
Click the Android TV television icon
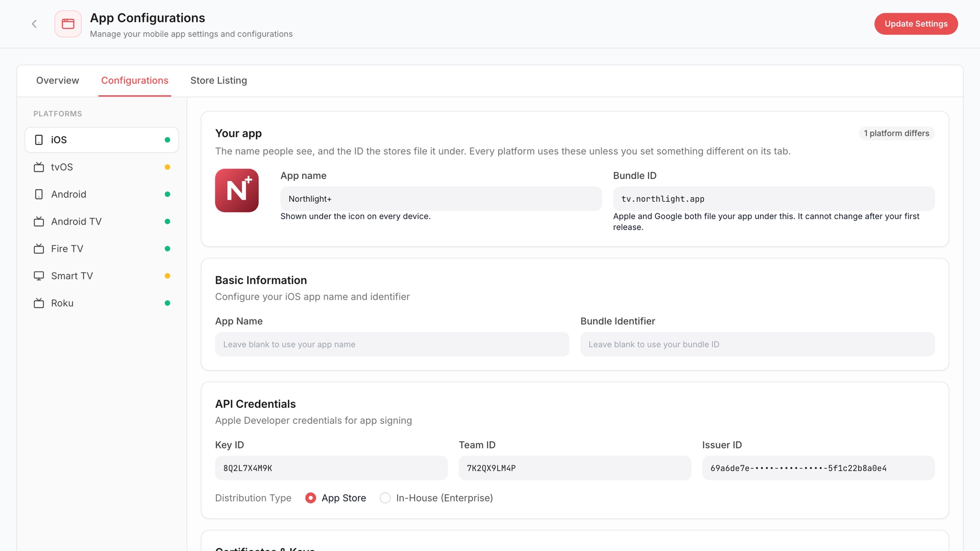tap(39, 221)
